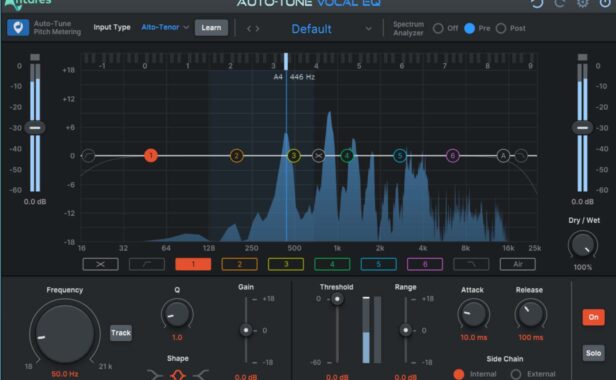Adjust the Threshold slider handle
Image resolution: width=616 pixels, height=380 pixels.
pyautogui.click(x=337, y=299)
